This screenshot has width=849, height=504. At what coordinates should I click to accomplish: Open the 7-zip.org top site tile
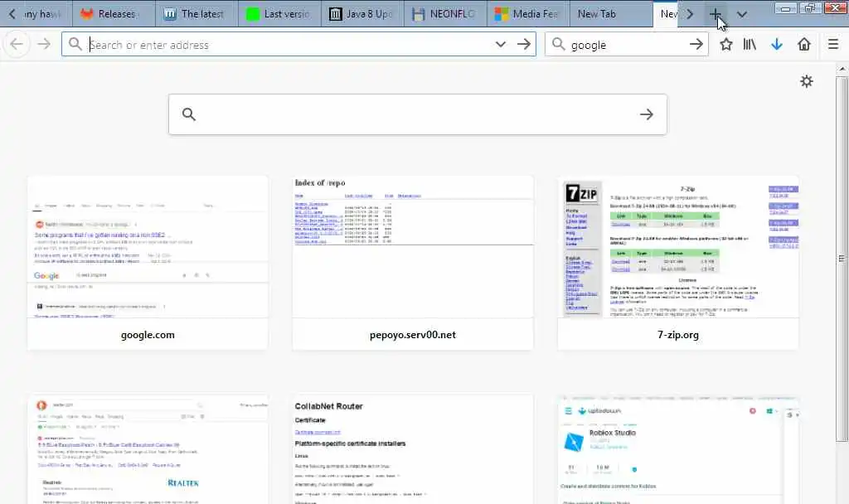(678, 263)
